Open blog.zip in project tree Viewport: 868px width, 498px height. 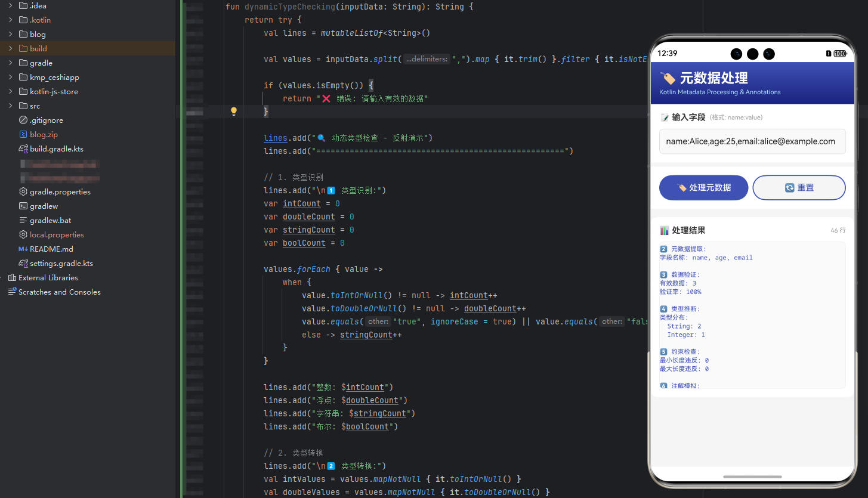tap(44, 134)
